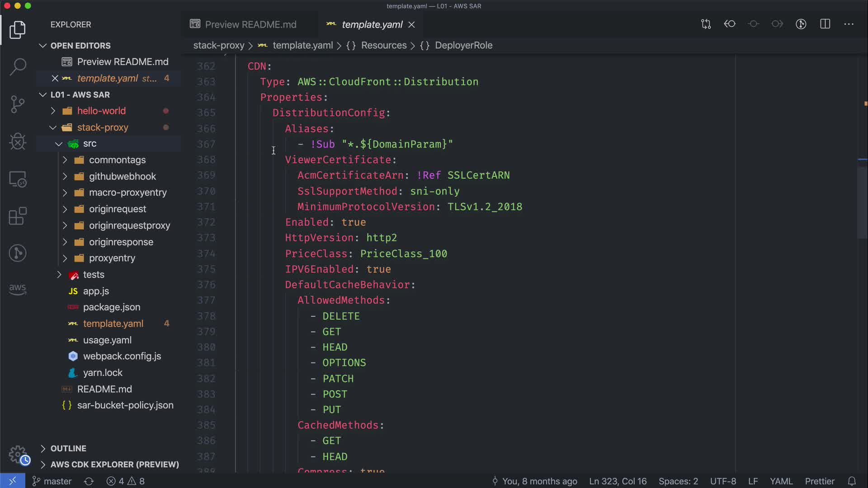The width and height of the screenshot is (868, 488).
Task: Expand the OUTLINE section
Action: pos(68,448)
